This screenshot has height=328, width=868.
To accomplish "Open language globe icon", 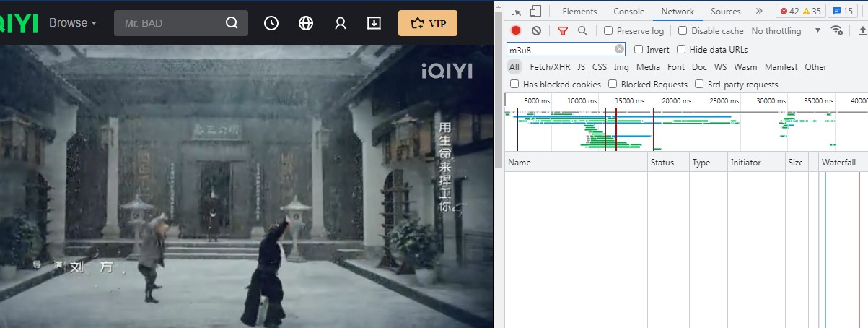I will (306, 23).
